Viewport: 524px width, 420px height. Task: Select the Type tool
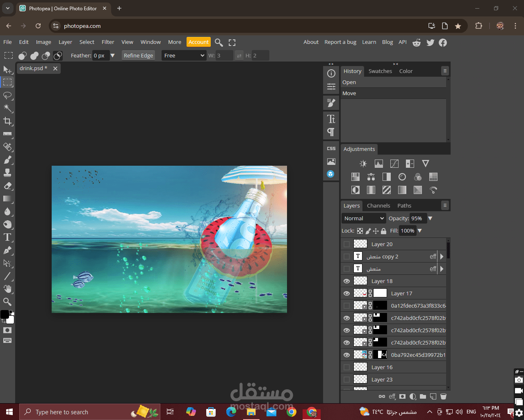[x=7, y=237]
